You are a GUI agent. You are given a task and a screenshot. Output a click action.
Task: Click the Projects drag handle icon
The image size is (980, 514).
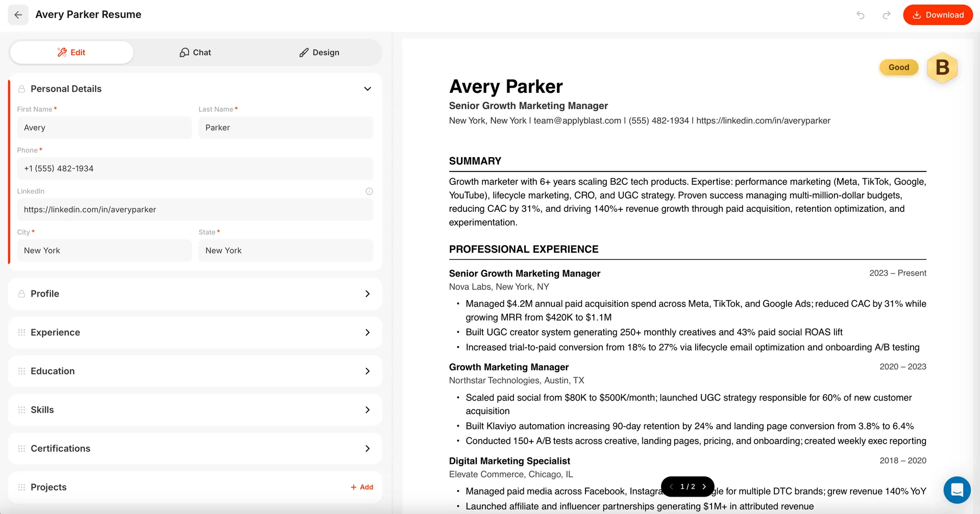pyautogui.click(x=21, y=487)
